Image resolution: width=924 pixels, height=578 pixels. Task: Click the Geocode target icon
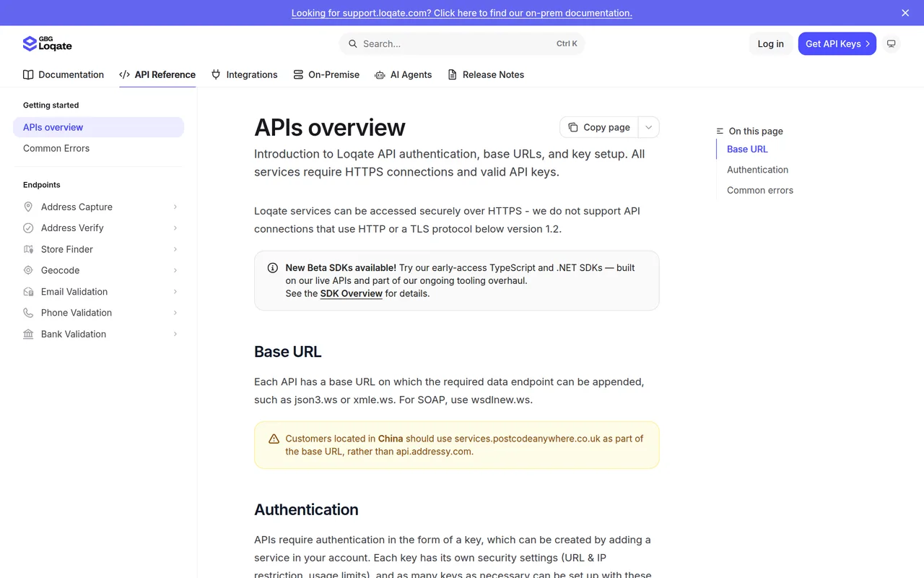(28, 270)
